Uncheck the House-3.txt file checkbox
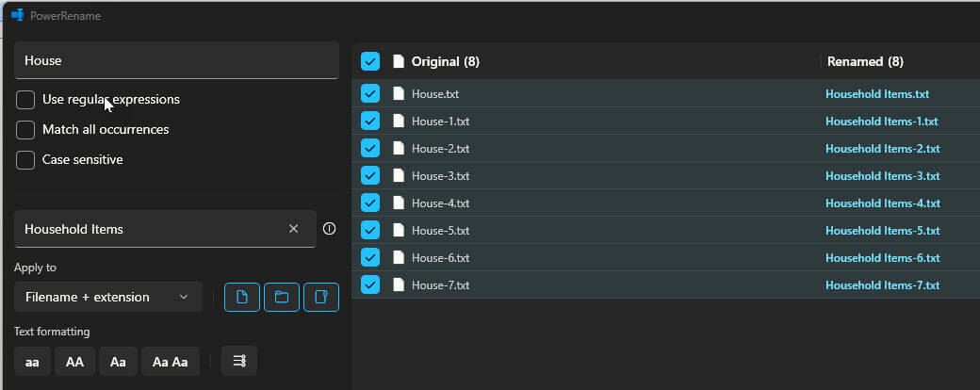Screen dimensions: 980x390 (370, 175)
